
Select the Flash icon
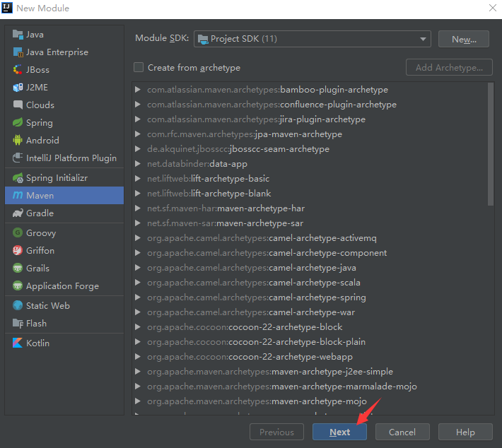18,323
